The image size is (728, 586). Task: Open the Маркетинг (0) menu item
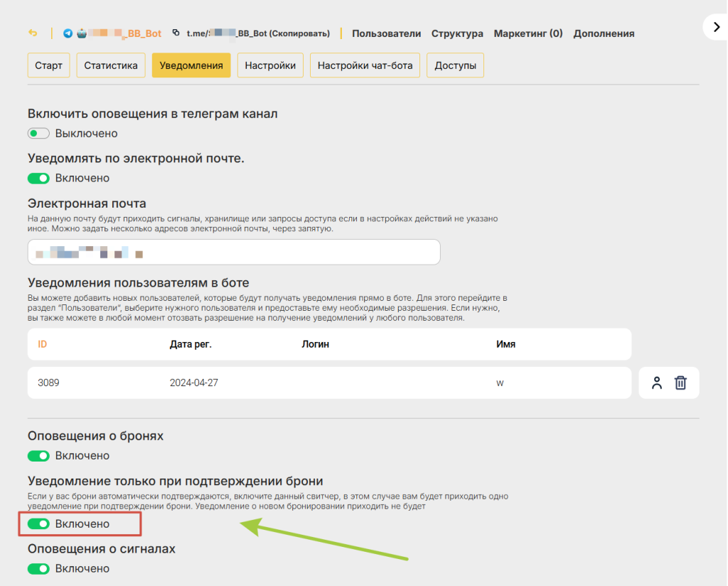click(528, 33)
